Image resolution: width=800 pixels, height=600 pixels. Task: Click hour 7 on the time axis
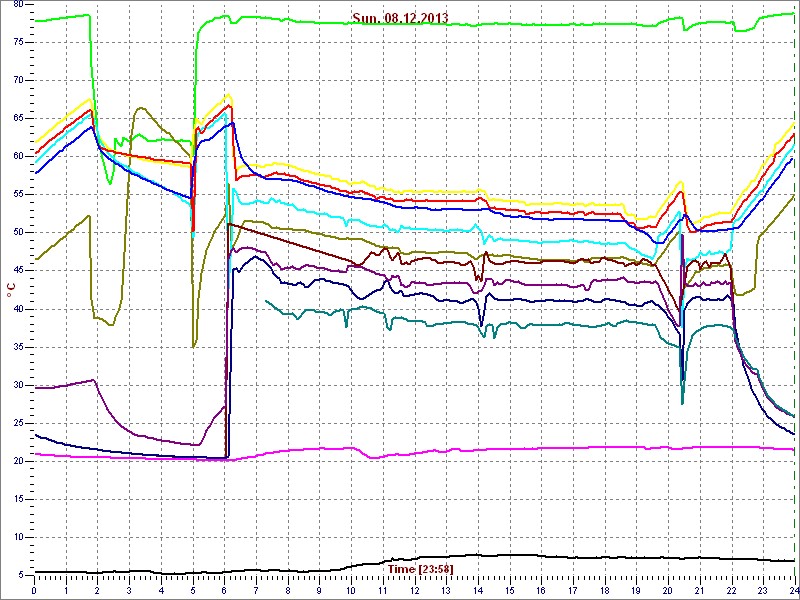point(256,589)
